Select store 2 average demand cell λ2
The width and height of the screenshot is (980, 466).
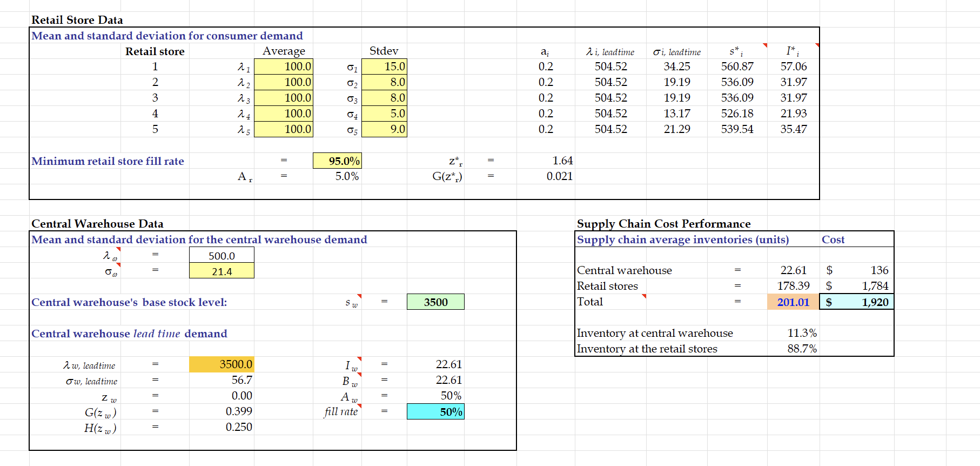coord(284,82)
